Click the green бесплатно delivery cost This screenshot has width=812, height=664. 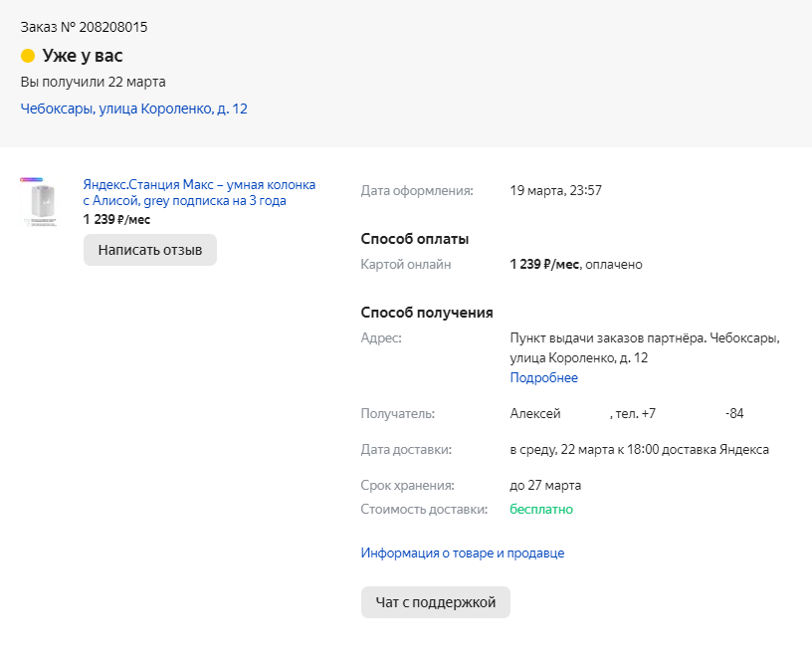point(541,509)
